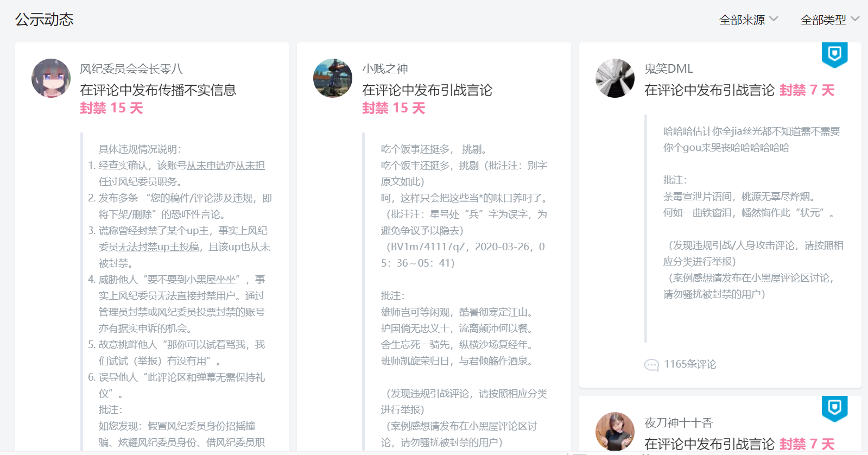This screenshot has width=868, height=455.
Task: Click the shield badge on 鬼笑DML card
Action: (834, 55)
